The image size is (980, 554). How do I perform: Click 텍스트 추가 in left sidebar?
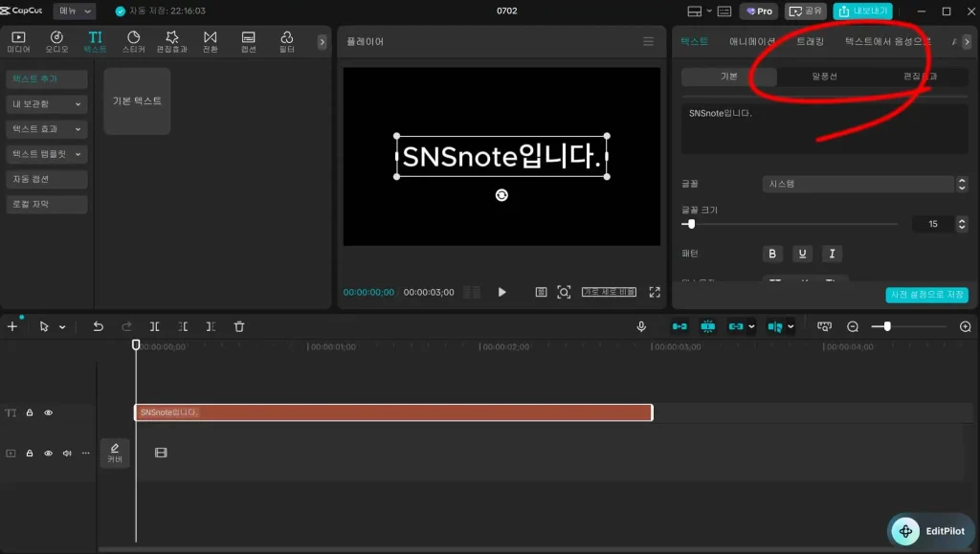tap(47, 78)
